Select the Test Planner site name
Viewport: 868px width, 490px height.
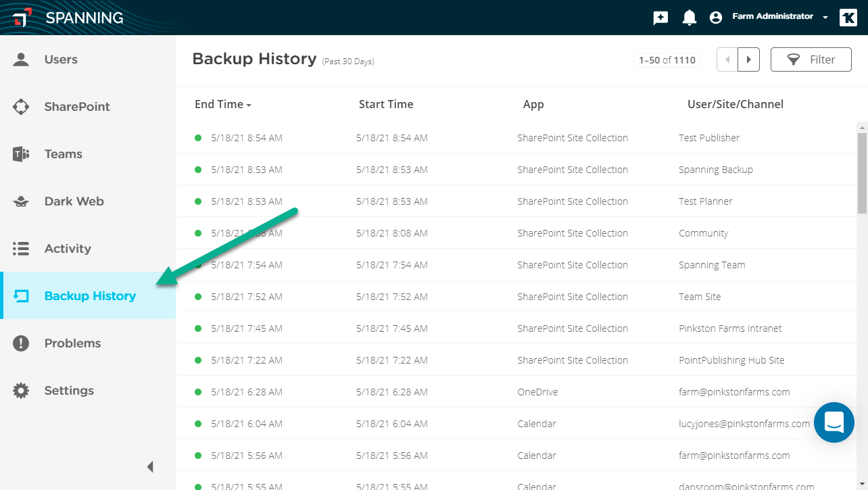[706, 201]
